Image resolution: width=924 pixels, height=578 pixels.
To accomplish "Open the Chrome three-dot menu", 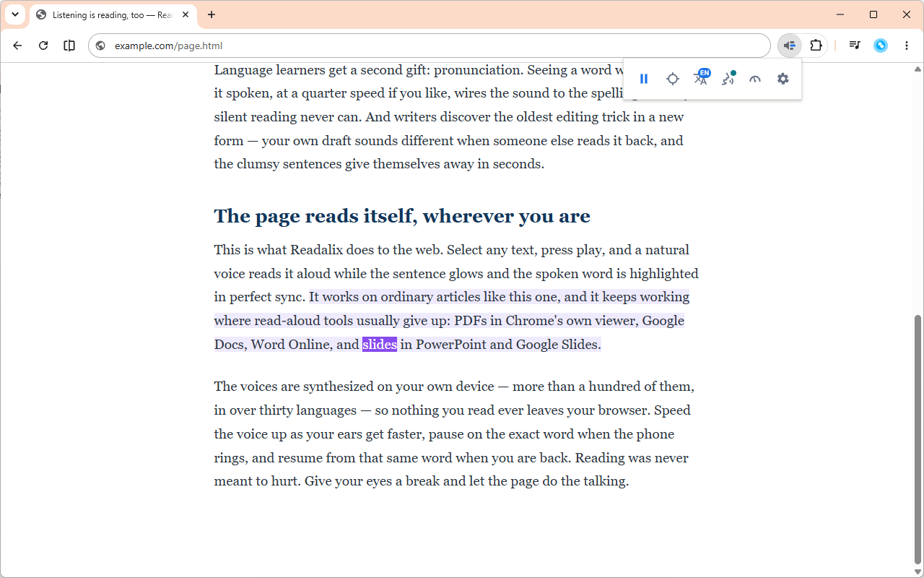I will pos(907,46).
